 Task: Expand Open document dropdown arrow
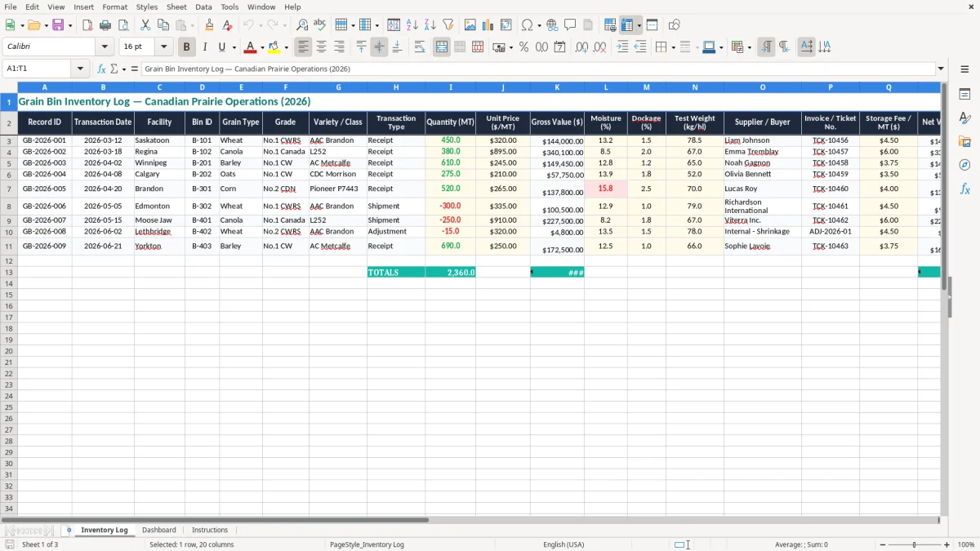tap(47, 25)
